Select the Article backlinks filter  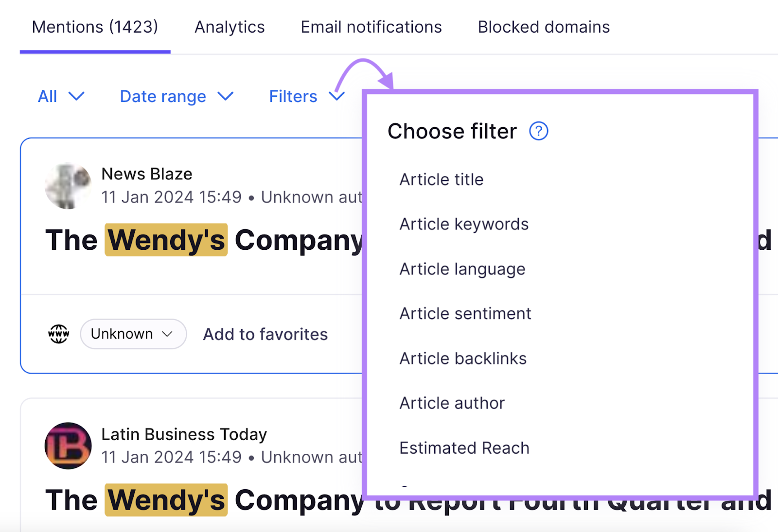(x=462, y=358)
